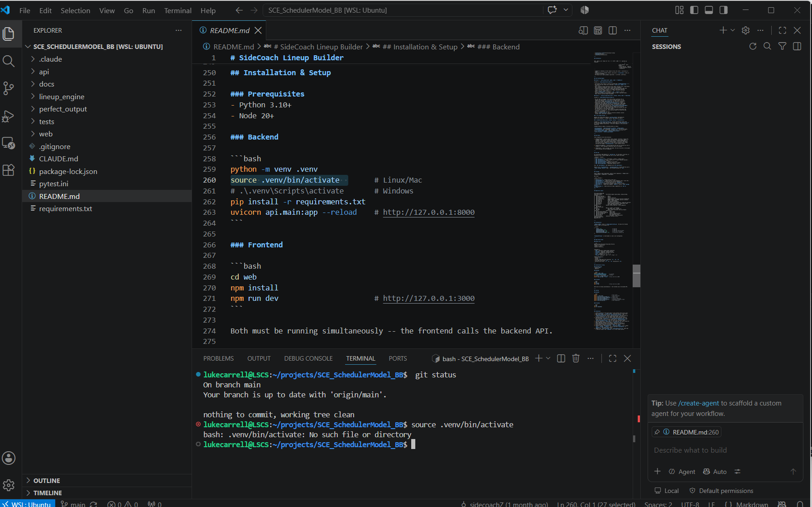Image resolution: width=812 pixels, height=507 pixels.
Task: Toggle the primary side bar layout button
Action: (694, 10)
